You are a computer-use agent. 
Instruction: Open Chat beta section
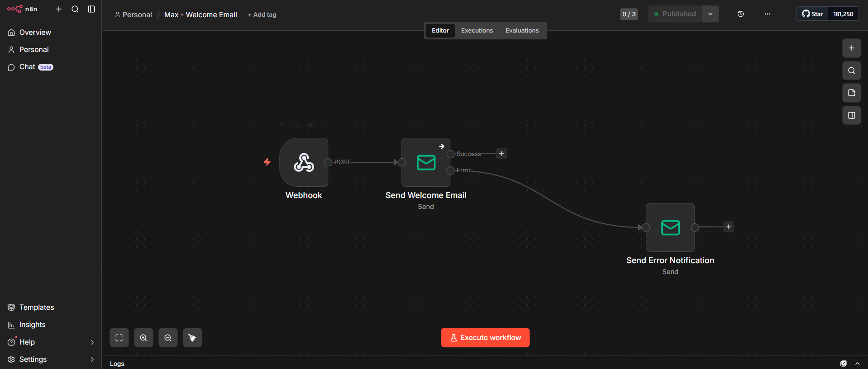tap(51, 67)
